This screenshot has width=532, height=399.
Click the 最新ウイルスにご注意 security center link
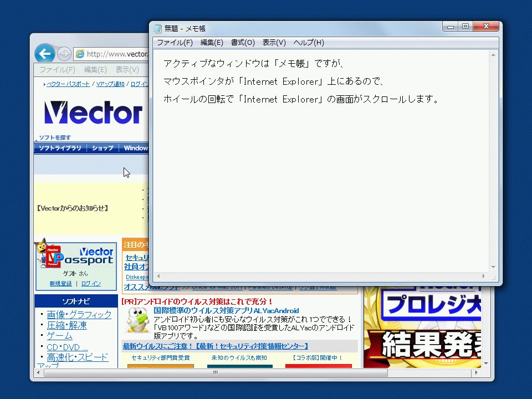point(216,346)
